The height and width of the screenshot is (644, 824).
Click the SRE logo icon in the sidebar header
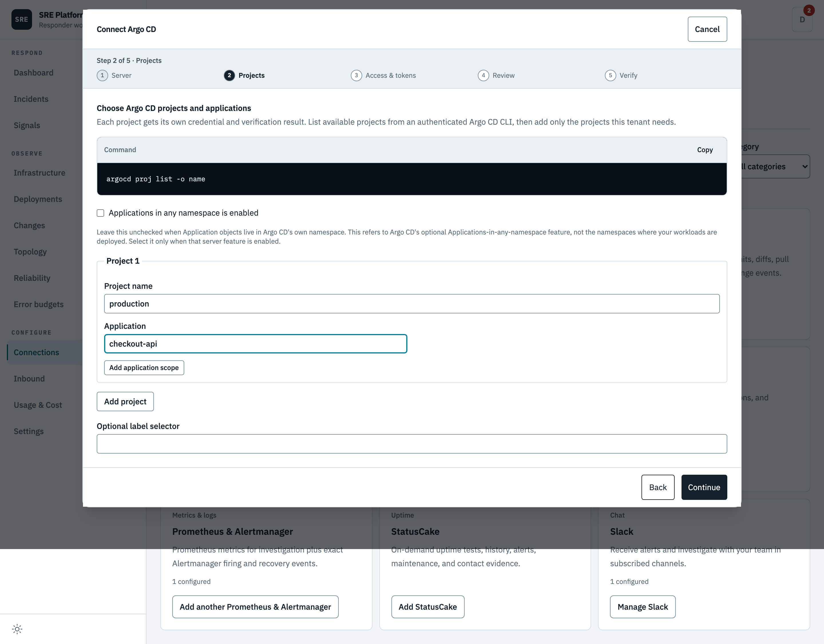tap(21, 19)
